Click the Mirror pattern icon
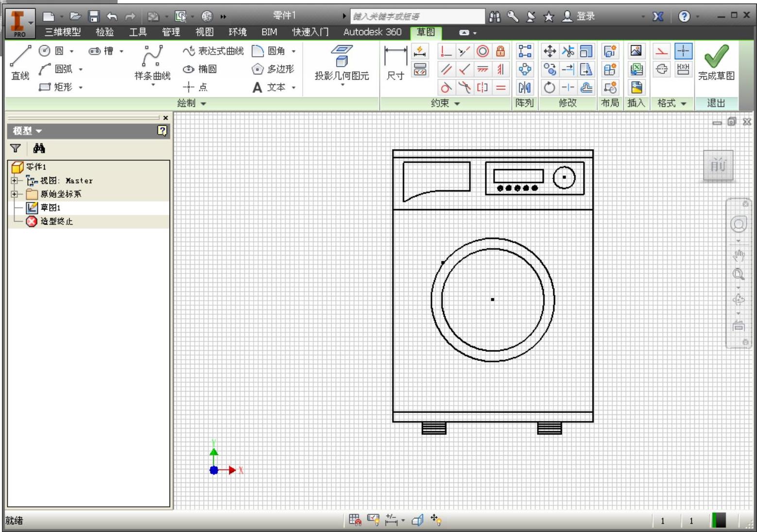 click(x=525, y=87)
